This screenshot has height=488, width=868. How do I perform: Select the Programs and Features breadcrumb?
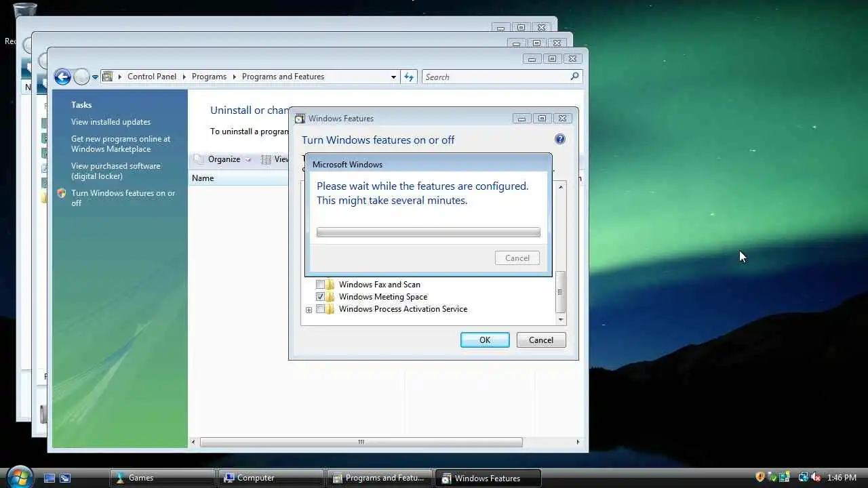click(283, 77)
